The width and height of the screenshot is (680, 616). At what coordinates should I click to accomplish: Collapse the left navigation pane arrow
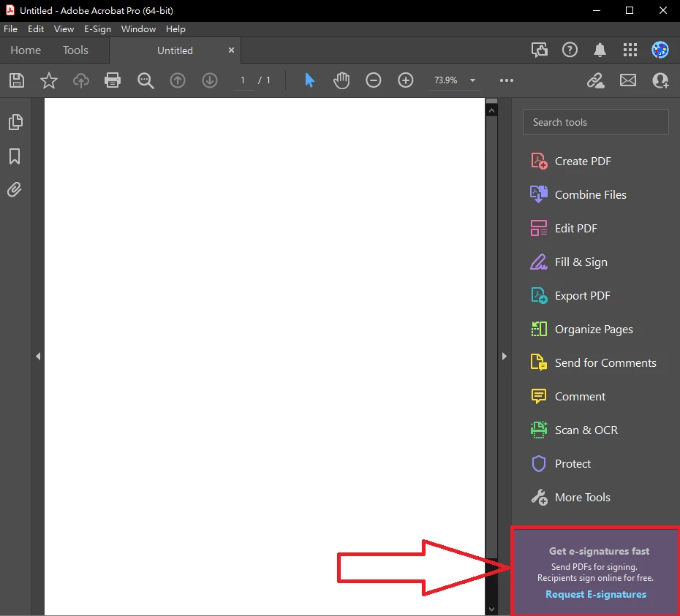pyautogui.click(x=38, y=357)
